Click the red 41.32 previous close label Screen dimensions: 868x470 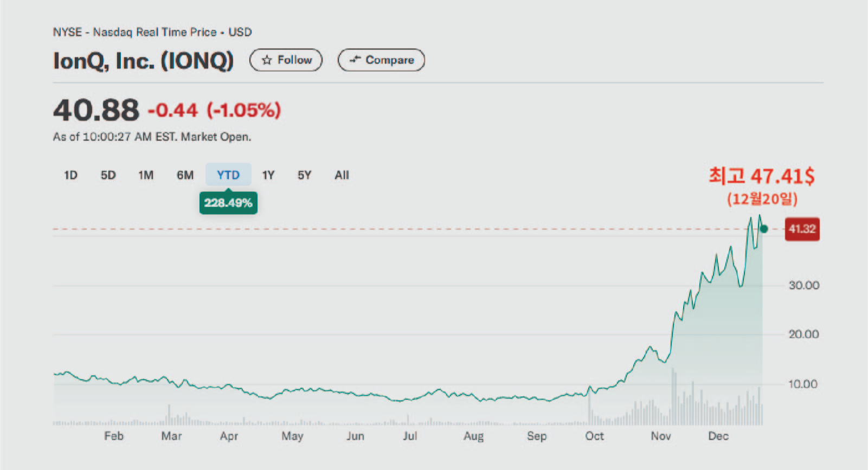tap(802, 229)
